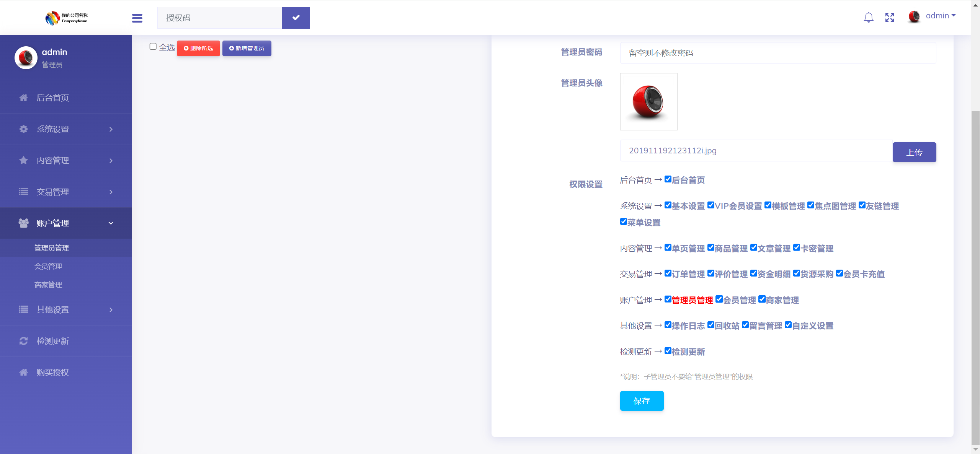980x454 pixels.
Task: Click the gear icon for 系统设置
Action: click(23, 129)
